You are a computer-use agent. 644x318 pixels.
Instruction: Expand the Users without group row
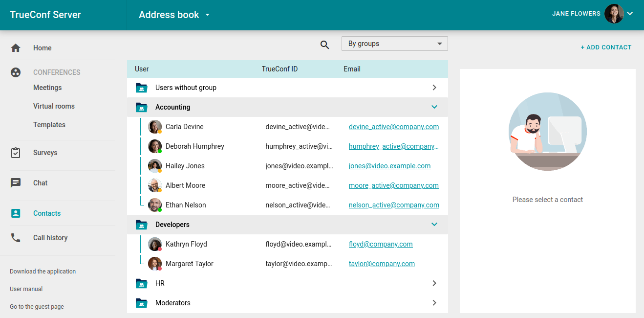[x=434, y=88]
